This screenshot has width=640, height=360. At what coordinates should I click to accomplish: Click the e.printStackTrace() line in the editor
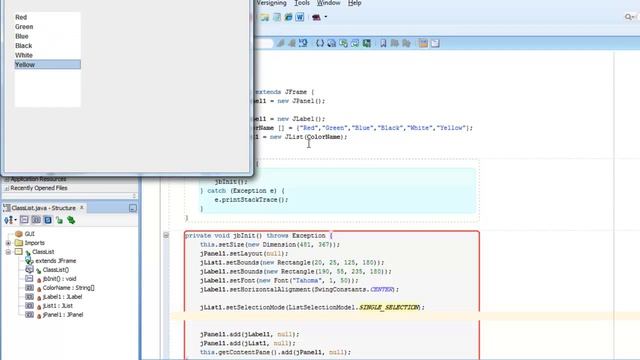pyautogui.click(x=251, y=200)
